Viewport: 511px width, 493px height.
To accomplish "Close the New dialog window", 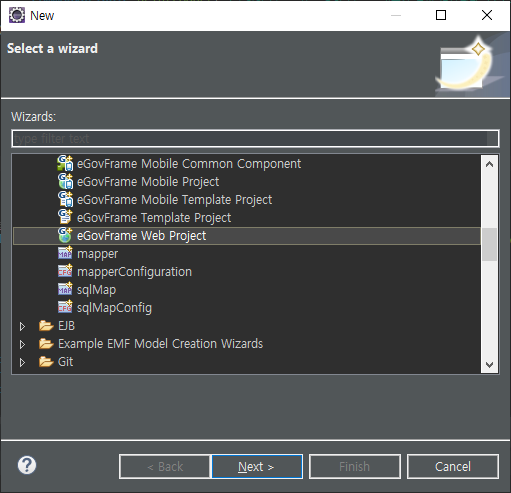I will [x=487, y=15].
